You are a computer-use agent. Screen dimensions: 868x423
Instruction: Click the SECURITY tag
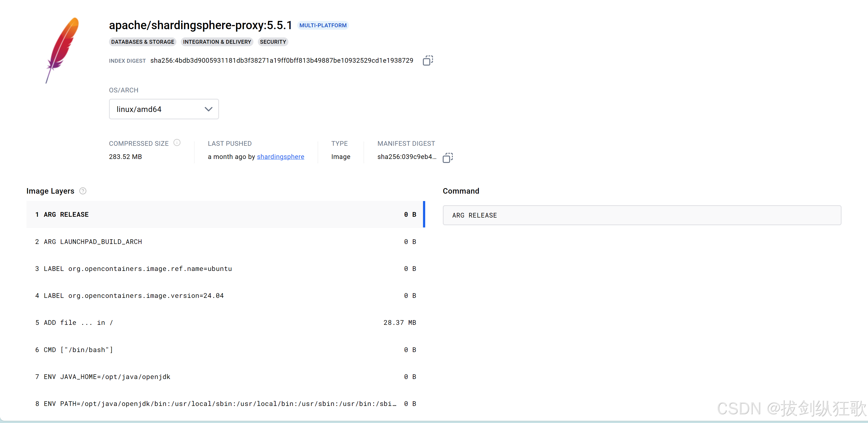point(273,42)
